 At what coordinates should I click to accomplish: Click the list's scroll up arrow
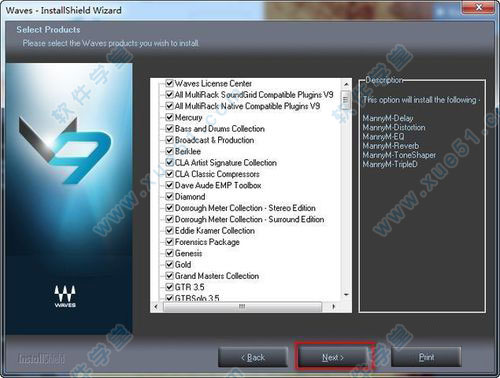click(x=346, y=84)
